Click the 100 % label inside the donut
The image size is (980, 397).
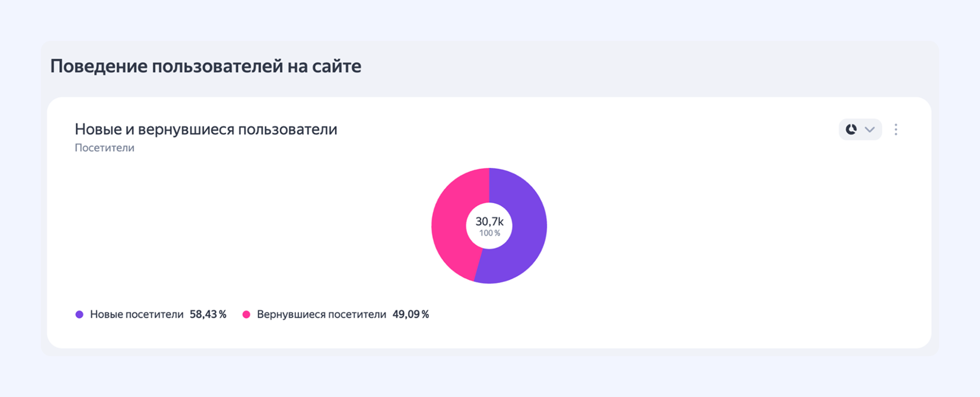point(489,233)
